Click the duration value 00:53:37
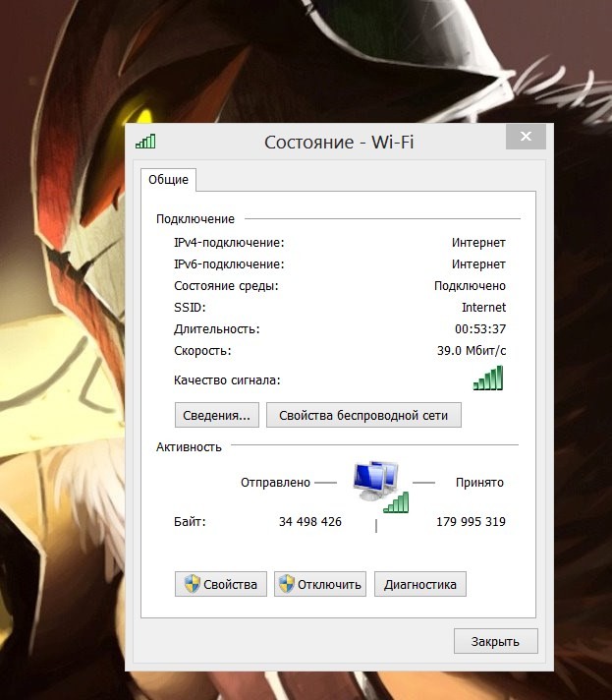This screenshot has width=612, height=700. [480, 329]
